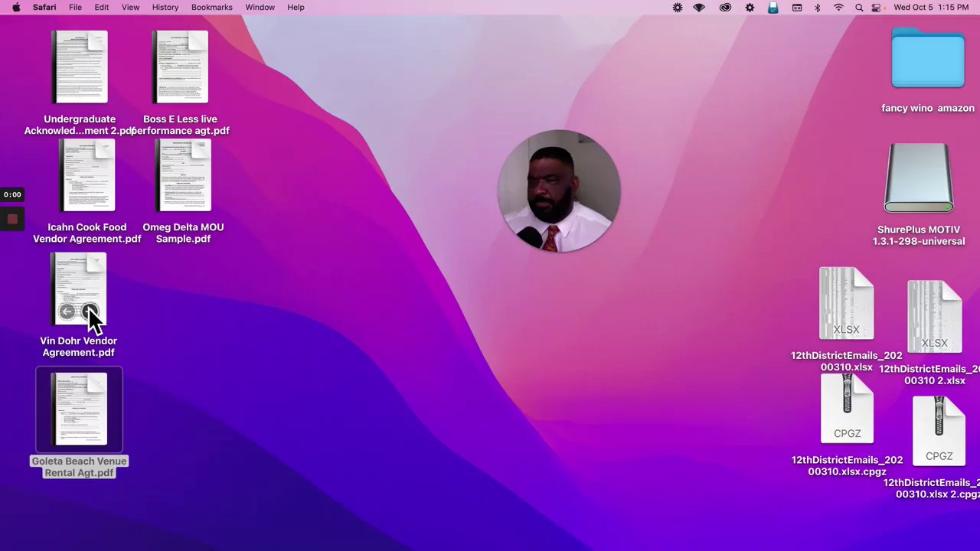Select Boss E Less live performance agt.pdf icon
The image size is (980, 551).
[x=180, y=67]
